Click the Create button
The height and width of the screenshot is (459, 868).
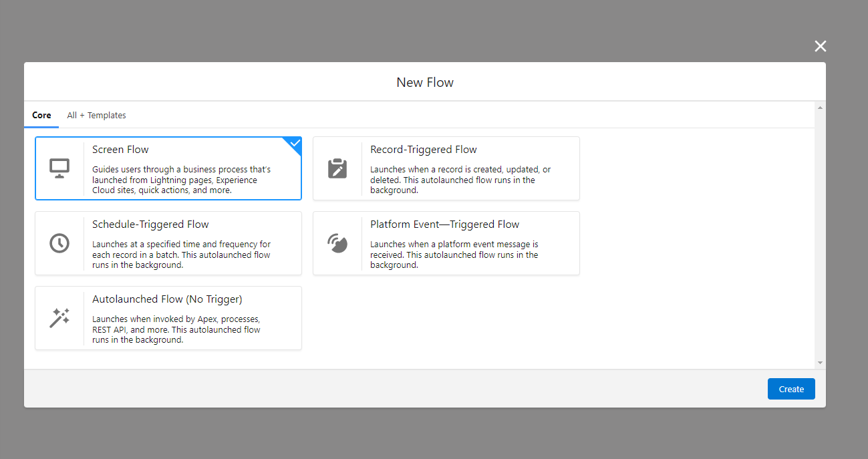point(791,389)
